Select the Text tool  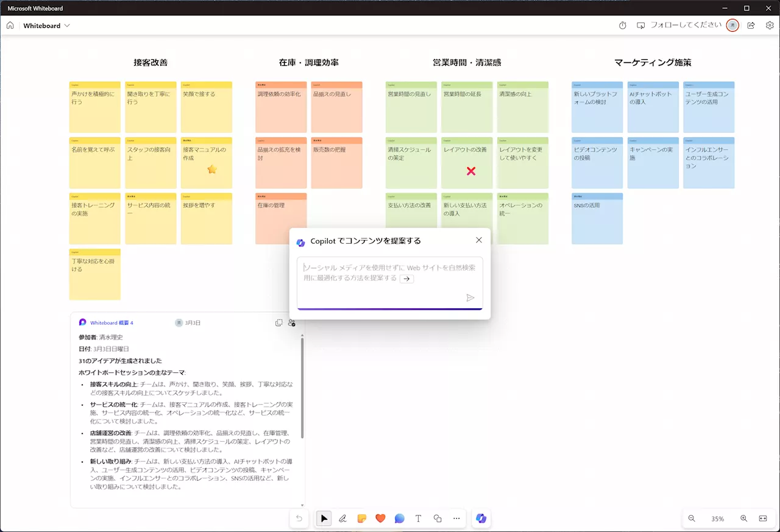[x=418, y=519]
